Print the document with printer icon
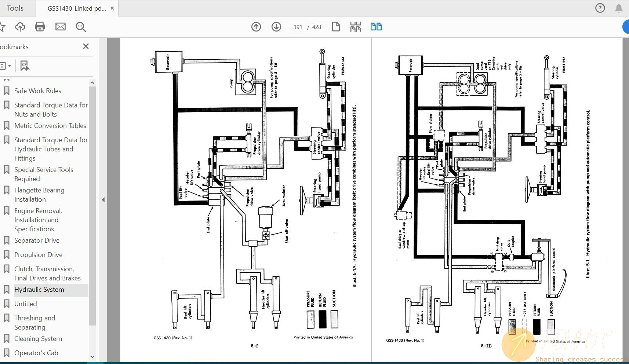629x364 pixels. tap(40, 27)
